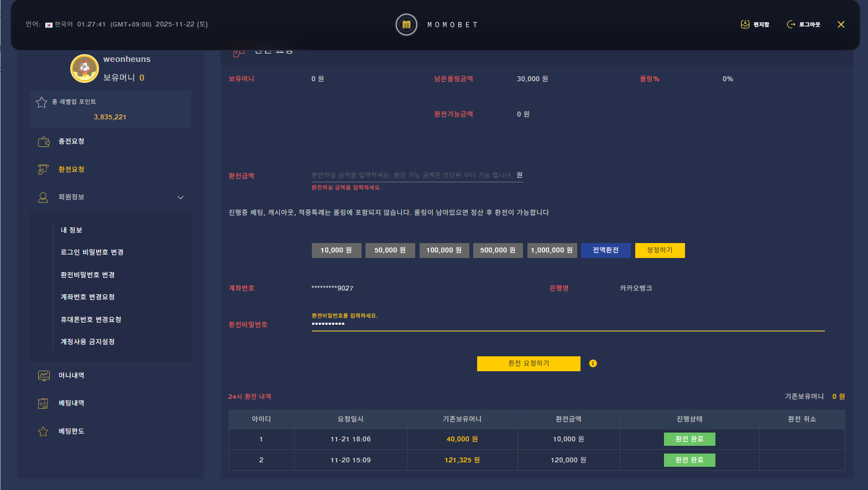Viewport: 868px width, 490px height.
Task: Click the info icon beside withdrawal request button
Action: (x=593, y=363)
